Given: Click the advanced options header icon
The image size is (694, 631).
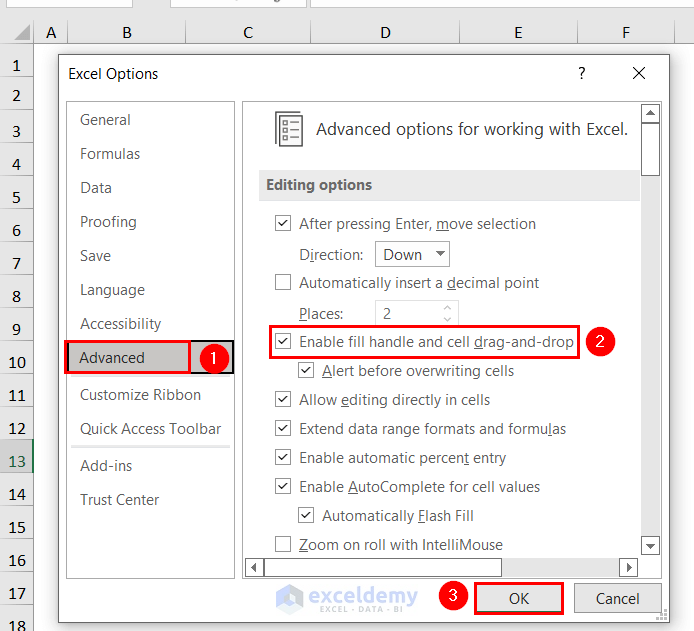Looking at the screenshot, I should [x=288, y=129].
